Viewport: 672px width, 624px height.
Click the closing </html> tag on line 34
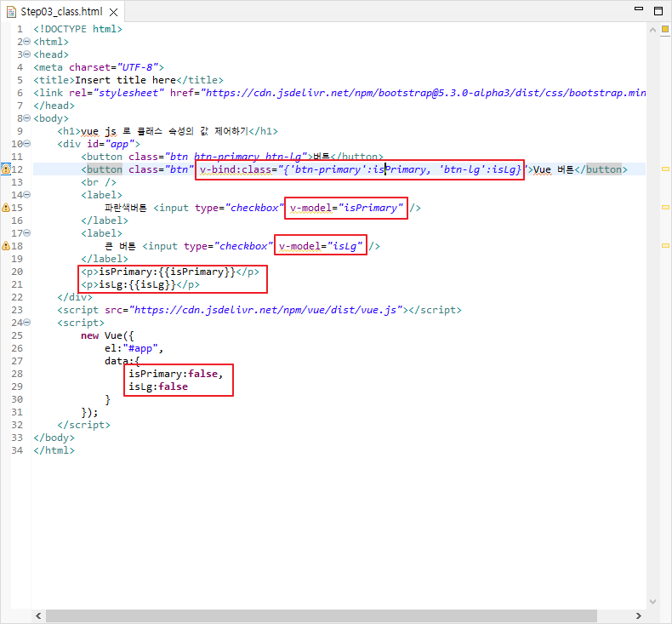[54, 450]
